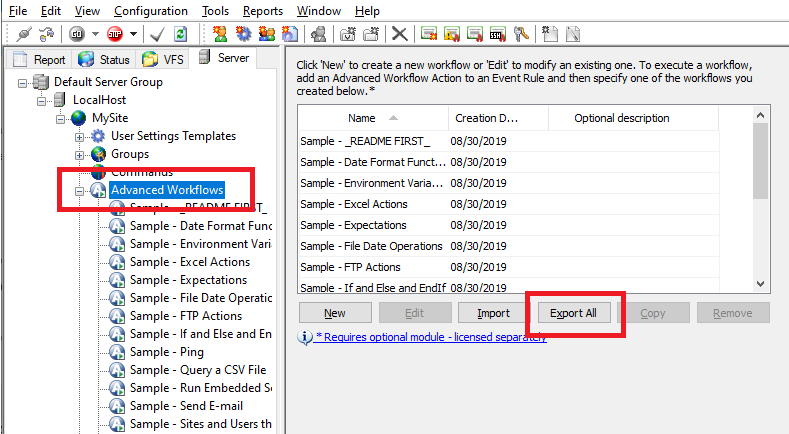
Task: Click the workflow list vertical scrollbar
Action: (x=760, y=160)
